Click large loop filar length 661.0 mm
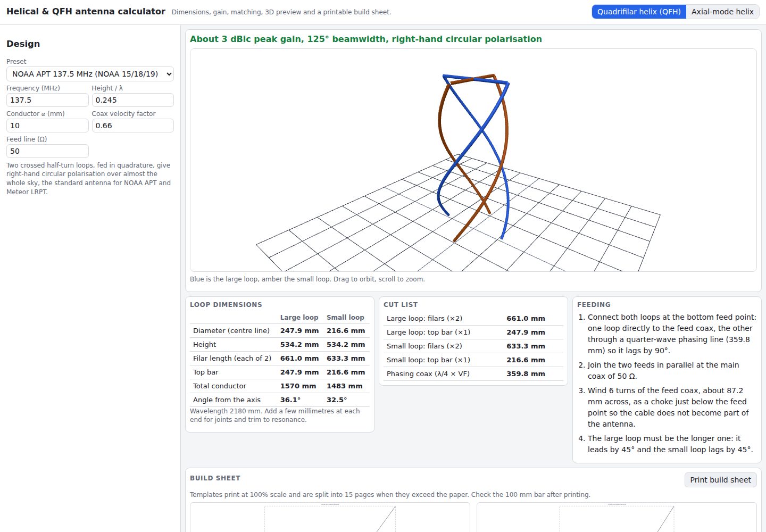 coord(299,358)
